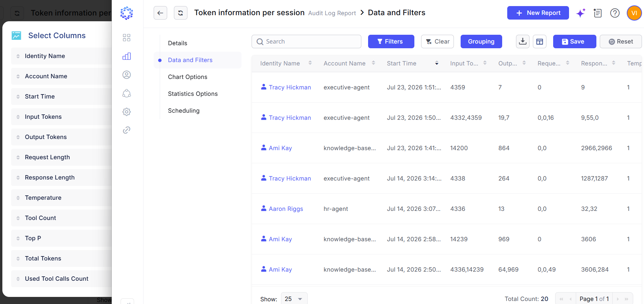Click the user icon beside Aaron Riggs

(264, 208)
